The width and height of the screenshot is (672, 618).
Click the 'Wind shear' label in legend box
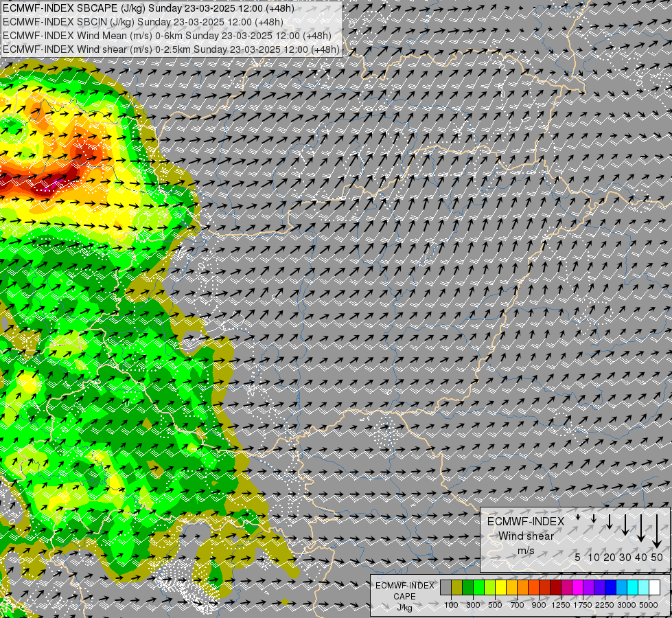coord(526,536)
